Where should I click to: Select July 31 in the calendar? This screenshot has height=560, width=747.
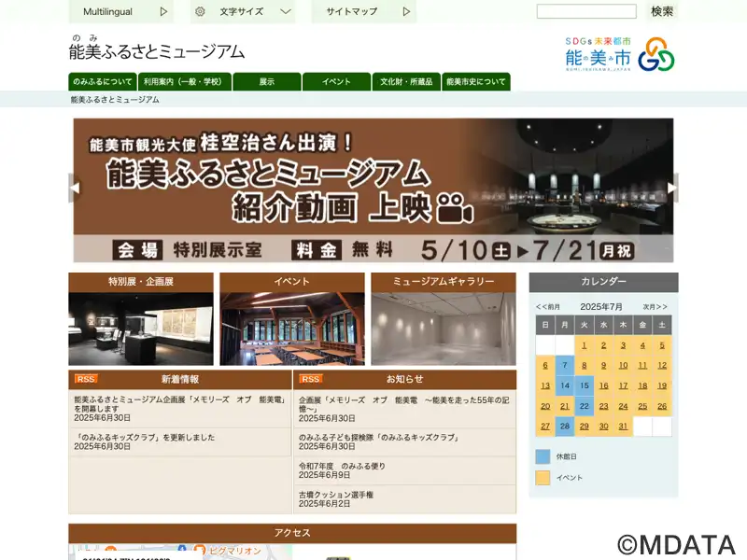click(x=623, y=427)
